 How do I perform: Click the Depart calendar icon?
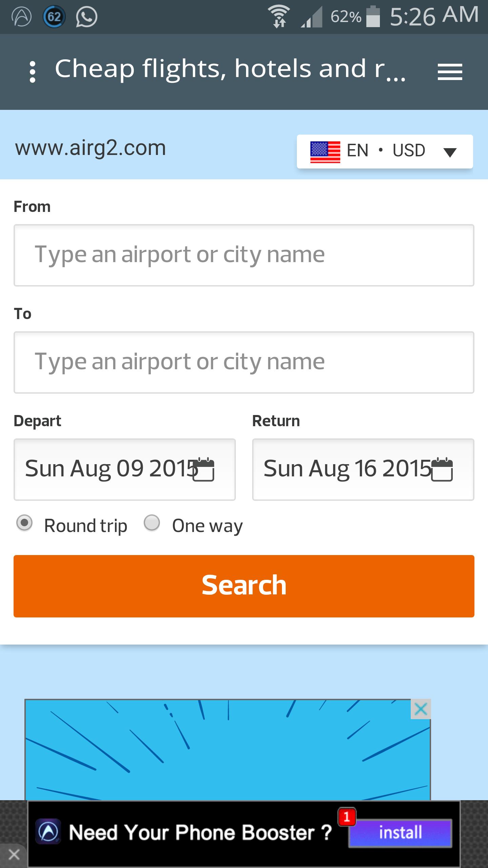click(x=204, y=469)
